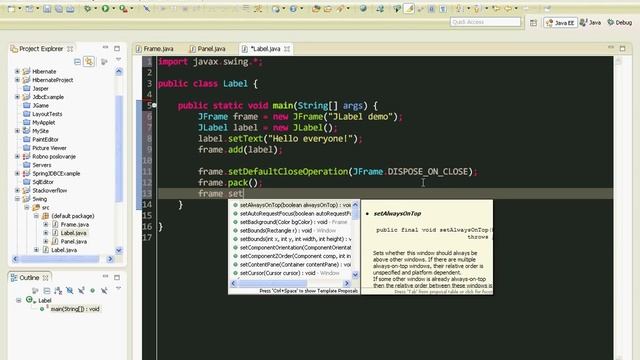Viewport: 640px width, 360px height.
Task: Toggle Mark Occurrences highlighter icon
Action: click(409, 8)
